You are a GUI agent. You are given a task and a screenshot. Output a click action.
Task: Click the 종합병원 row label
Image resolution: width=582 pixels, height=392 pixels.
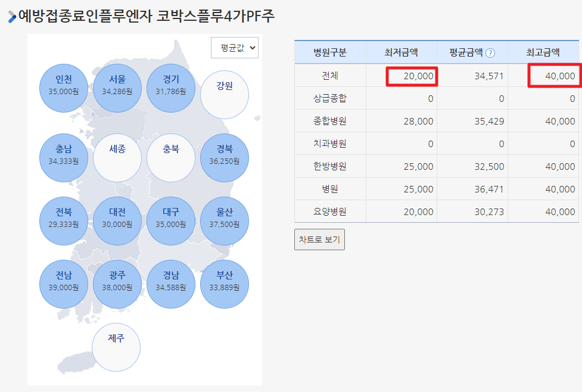330,121
